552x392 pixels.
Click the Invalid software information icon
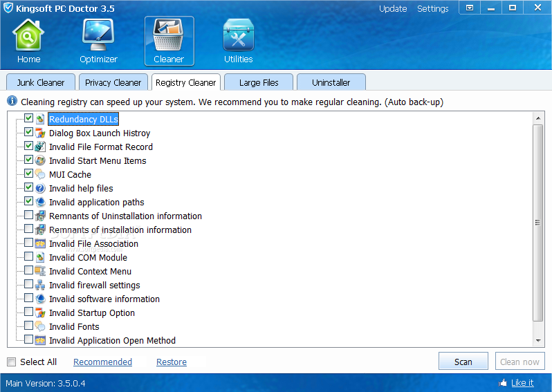[40, 299]
